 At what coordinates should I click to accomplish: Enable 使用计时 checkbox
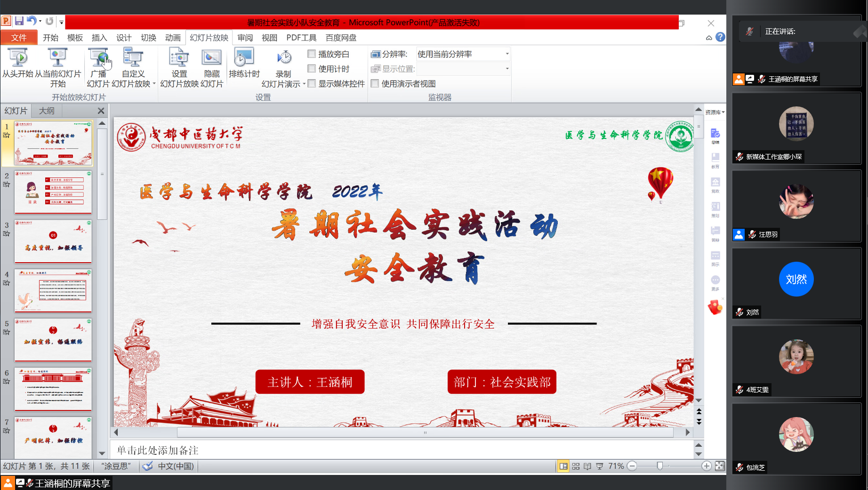click(312, 68)
